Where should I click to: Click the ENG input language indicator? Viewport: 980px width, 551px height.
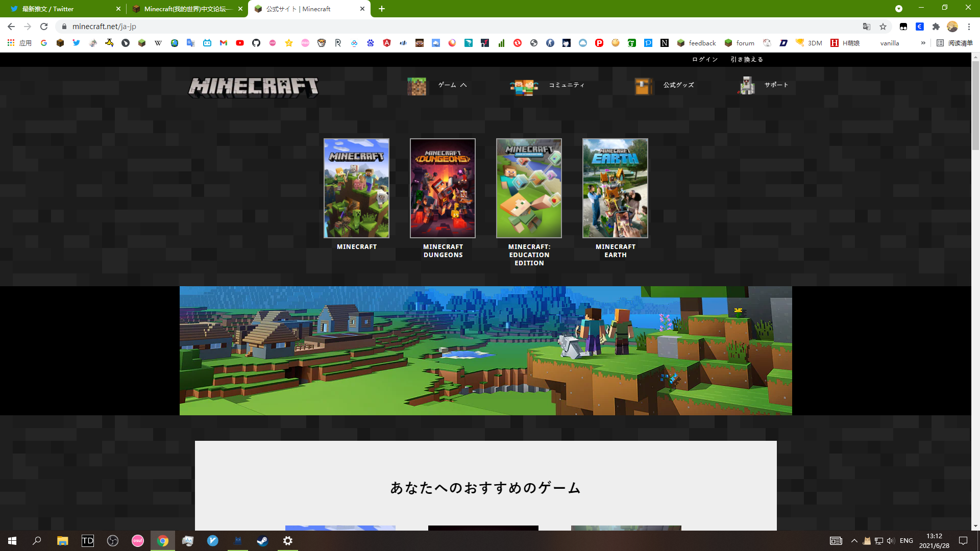(906, 541)
